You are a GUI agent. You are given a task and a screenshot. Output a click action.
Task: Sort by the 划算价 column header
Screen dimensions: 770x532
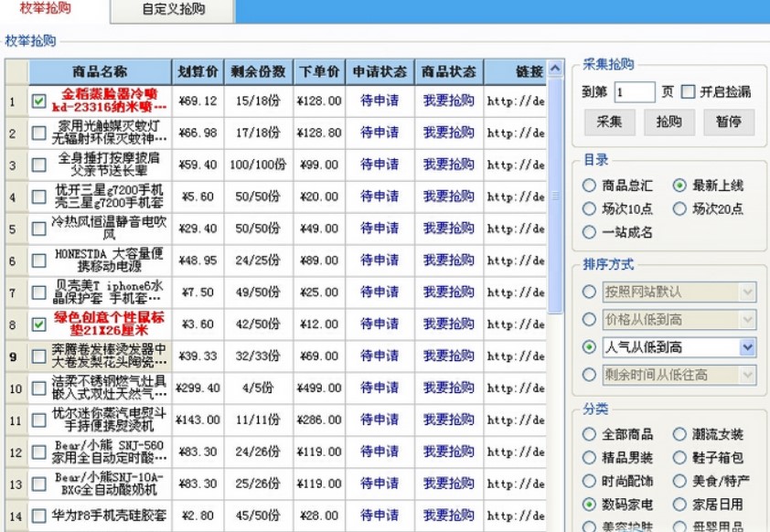[x=198, y=71]
